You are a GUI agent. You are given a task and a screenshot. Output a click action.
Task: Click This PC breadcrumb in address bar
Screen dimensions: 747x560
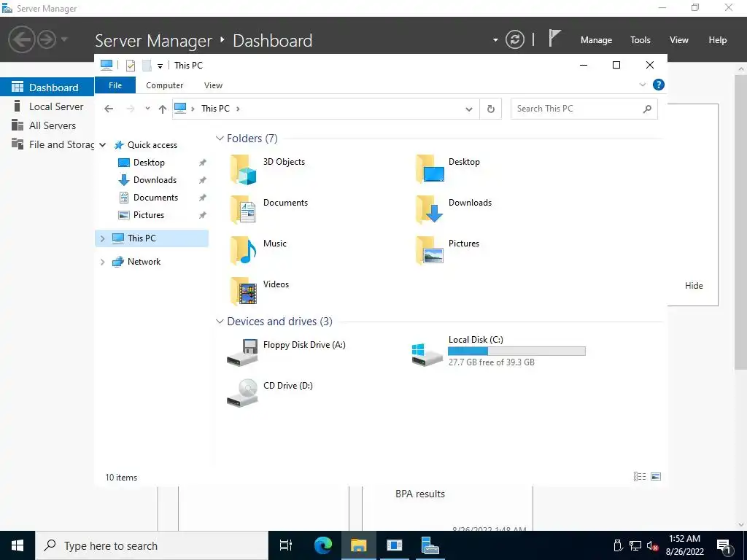click(215, 109)
